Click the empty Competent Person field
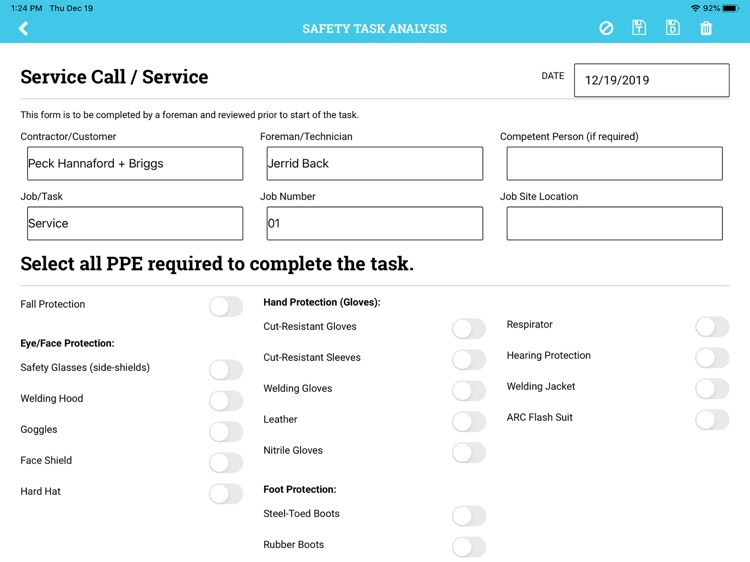 (x=614, y=164)
